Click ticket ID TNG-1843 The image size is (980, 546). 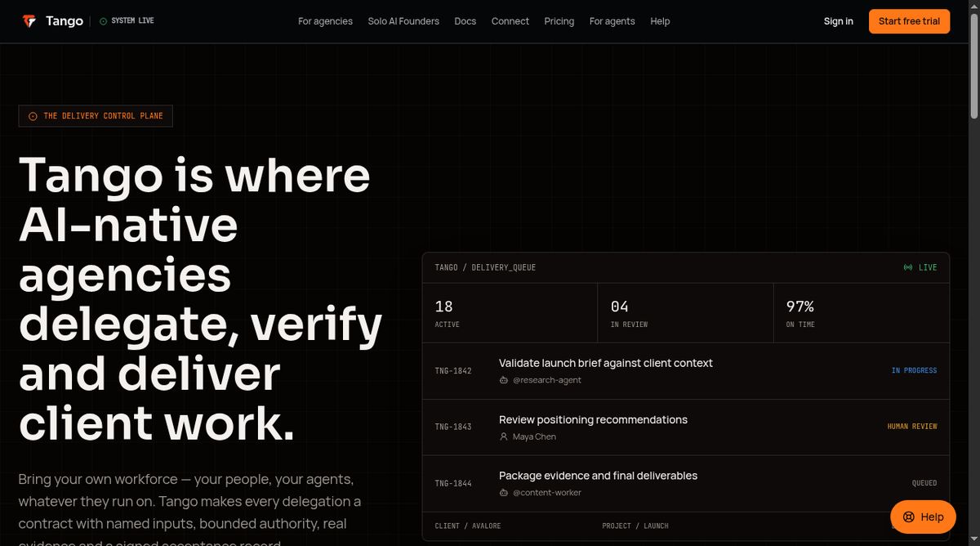[x=453, y=427]
